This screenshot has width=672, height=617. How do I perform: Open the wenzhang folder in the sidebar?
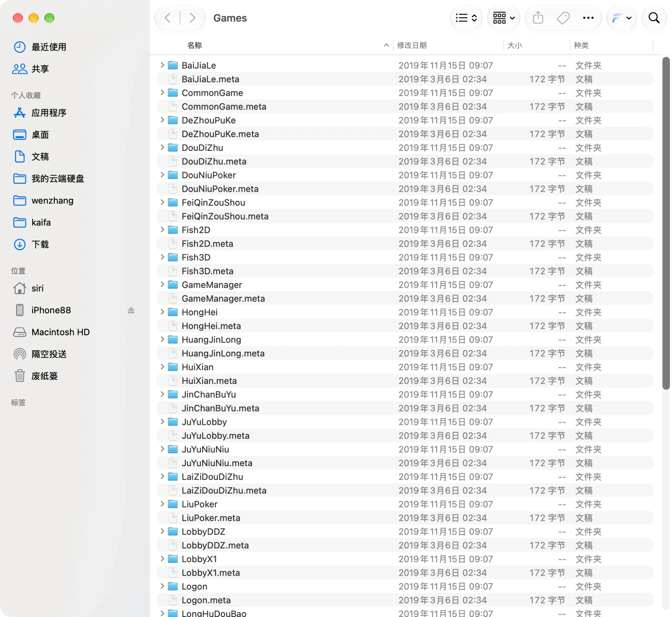click(52, 201)
